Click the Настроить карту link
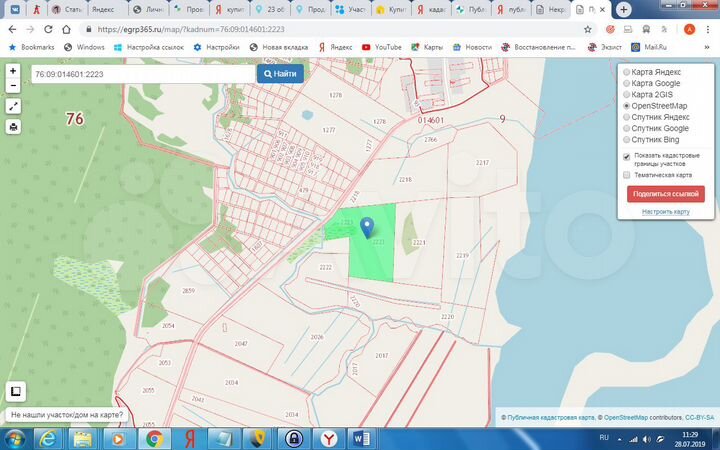The width and height of the screenshot is (720, 450). (665, 212)
